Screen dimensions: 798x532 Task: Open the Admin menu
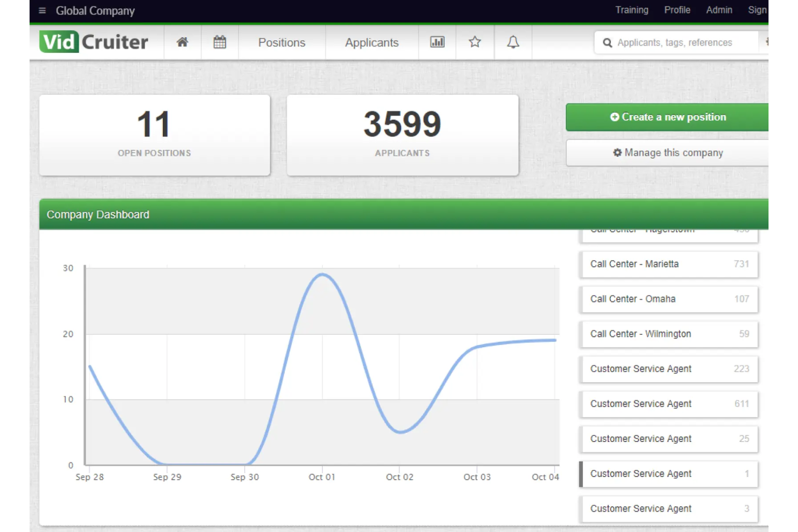tap(719, 10)
